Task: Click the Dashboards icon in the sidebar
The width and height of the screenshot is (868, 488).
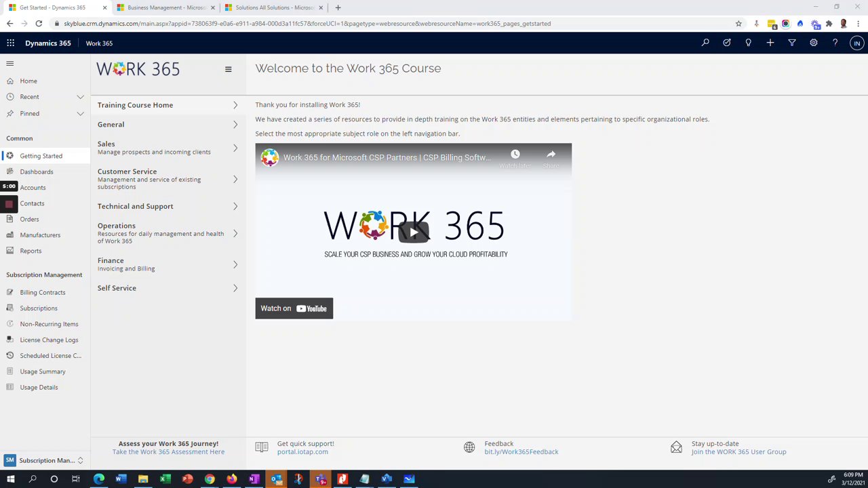Action: point(10,171)
